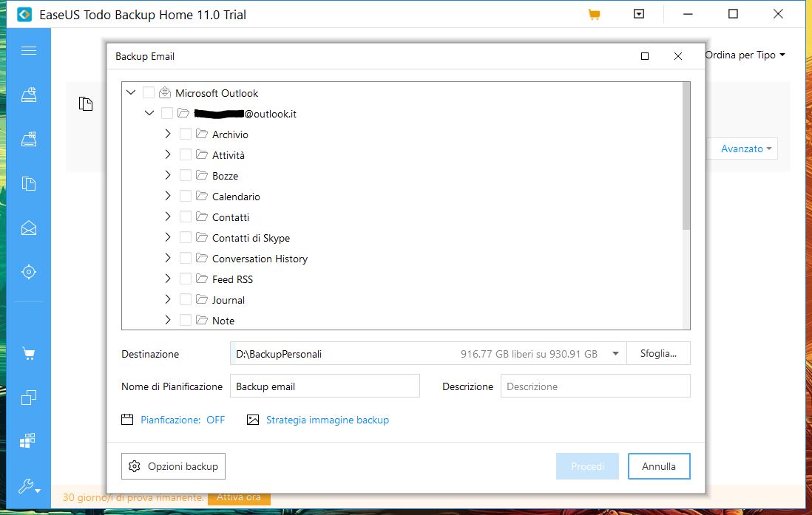Check the Bozze folder checkbox
The width and height of the screenshot is (812, 515).
coord(186,175)
